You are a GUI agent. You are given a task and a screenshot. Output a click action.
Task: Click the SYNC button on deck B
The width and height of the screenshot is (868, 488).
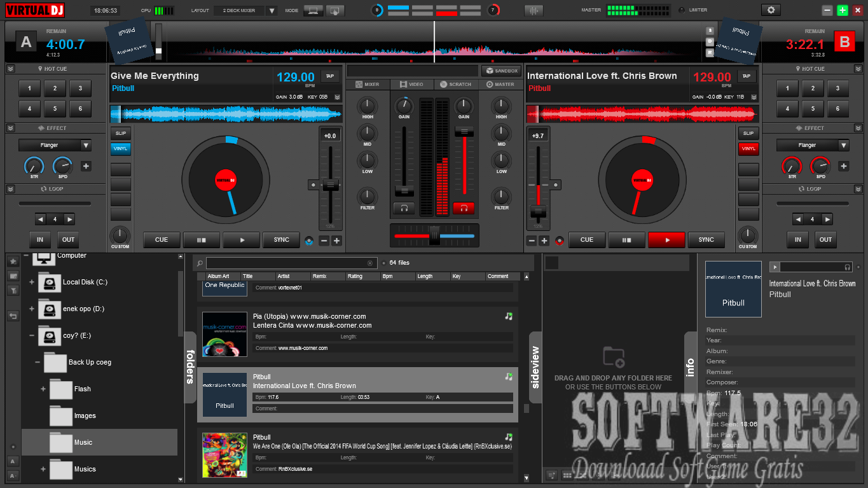tap(706, 240)
